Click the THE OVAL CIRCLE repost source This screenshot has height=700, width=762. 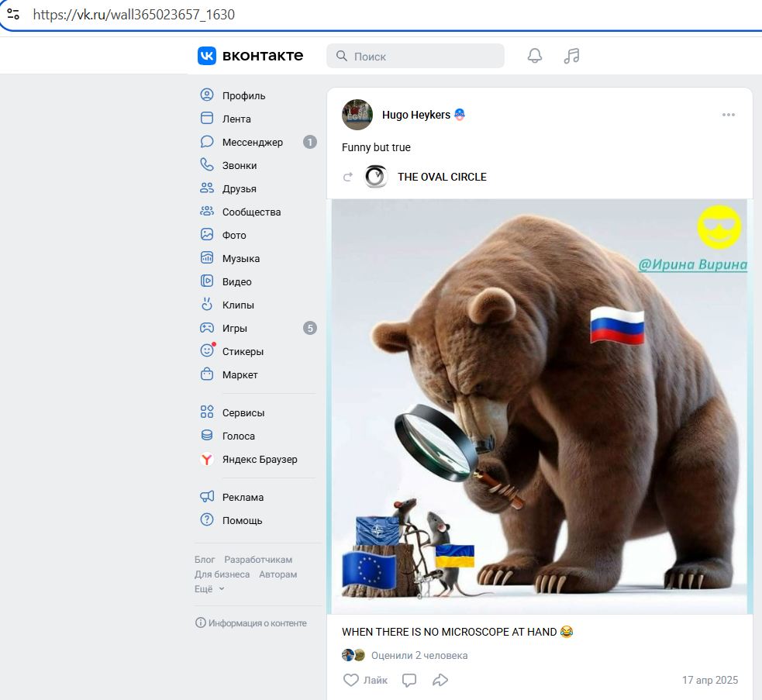pyautogui.click(x=442, y=177)
